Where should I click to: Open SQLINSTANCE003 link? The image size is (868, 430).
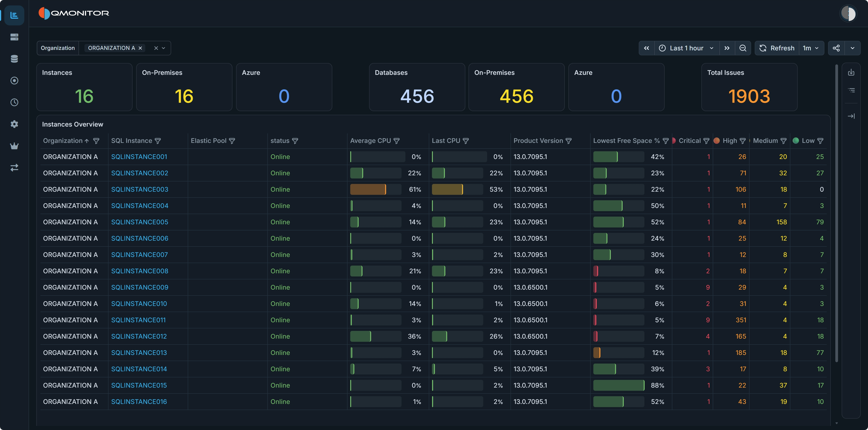point(140,189)
